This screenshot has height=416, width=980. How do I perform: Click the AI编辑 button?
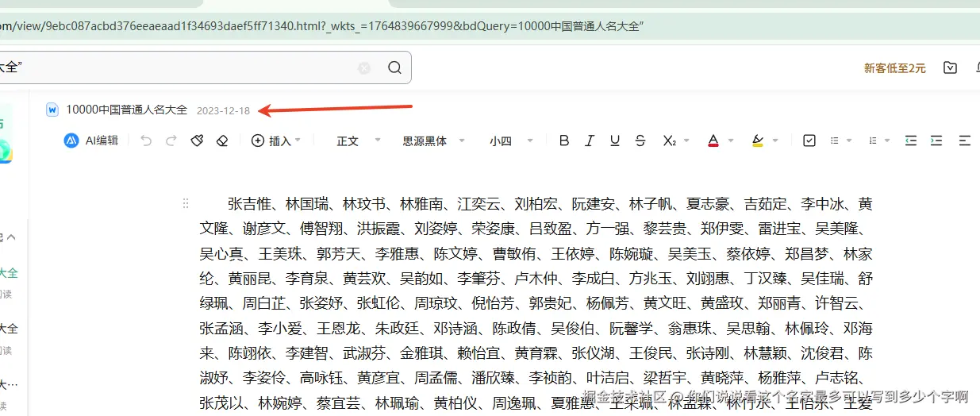click(x=91, y=141)
